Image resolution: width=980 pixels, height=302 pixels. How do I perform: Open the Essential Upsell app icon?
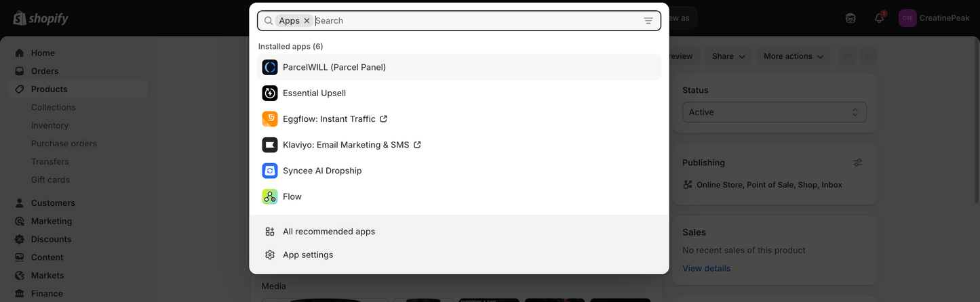coord(270,93)
